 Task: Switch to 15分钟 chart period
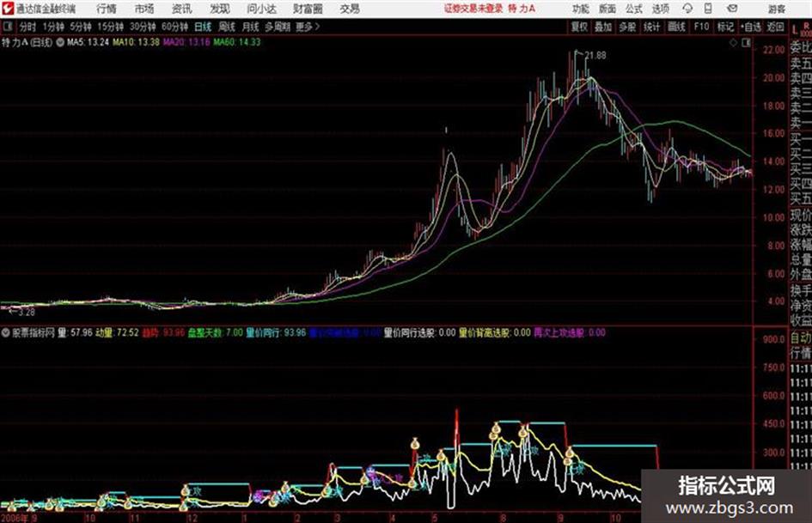(x=111, y=27)
